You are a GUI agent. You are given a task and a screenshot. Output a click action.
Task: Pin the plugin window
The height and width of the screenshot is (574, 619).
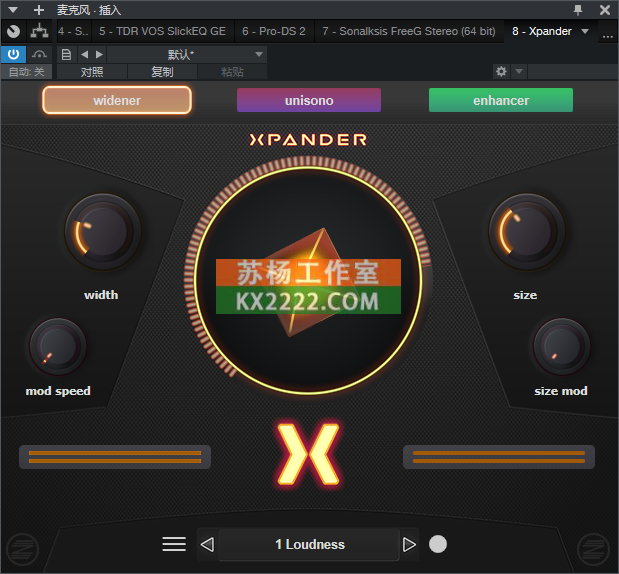coord(578,10)
